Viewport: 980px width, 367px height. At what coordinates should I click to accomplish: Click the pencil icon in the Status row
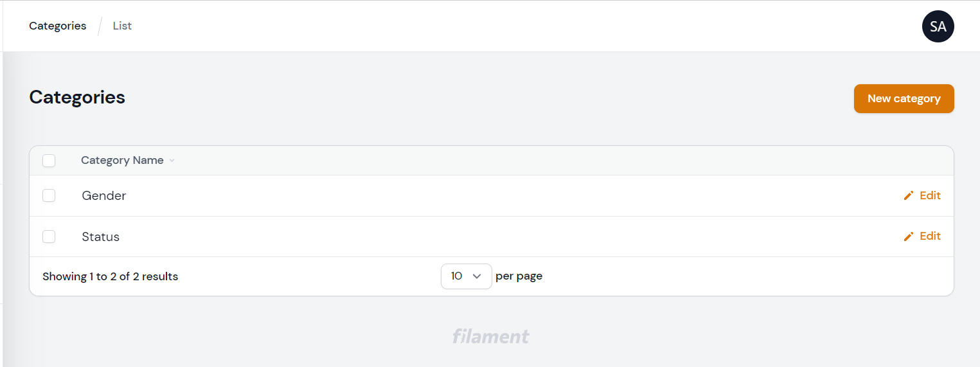coord(908,237)
